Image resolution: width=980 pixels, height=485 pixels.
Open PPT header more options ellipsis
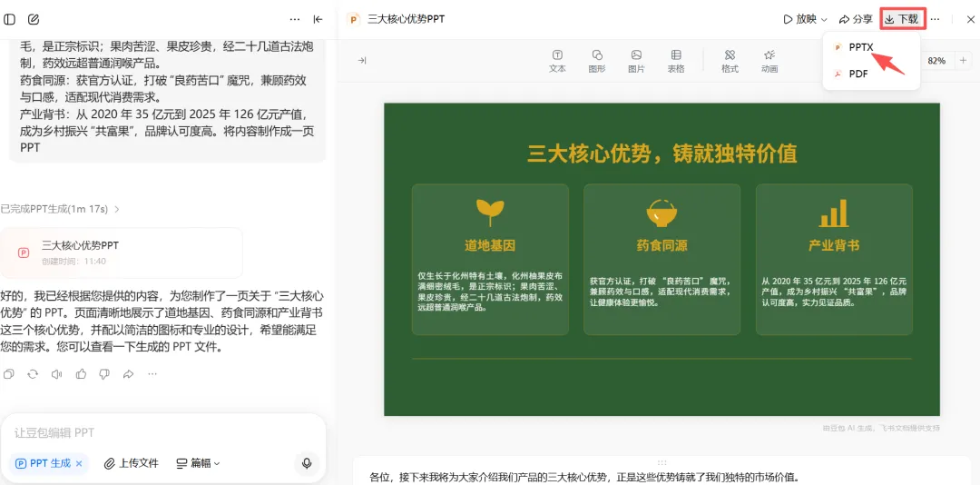pyautogui.click(x=935, y=19)
